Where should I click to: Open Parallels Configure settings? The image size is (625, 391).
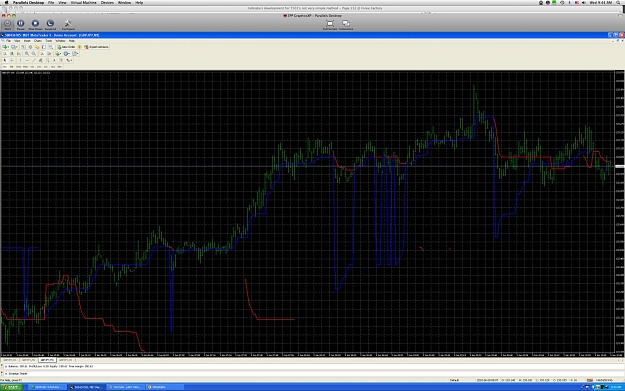point(68,24)
